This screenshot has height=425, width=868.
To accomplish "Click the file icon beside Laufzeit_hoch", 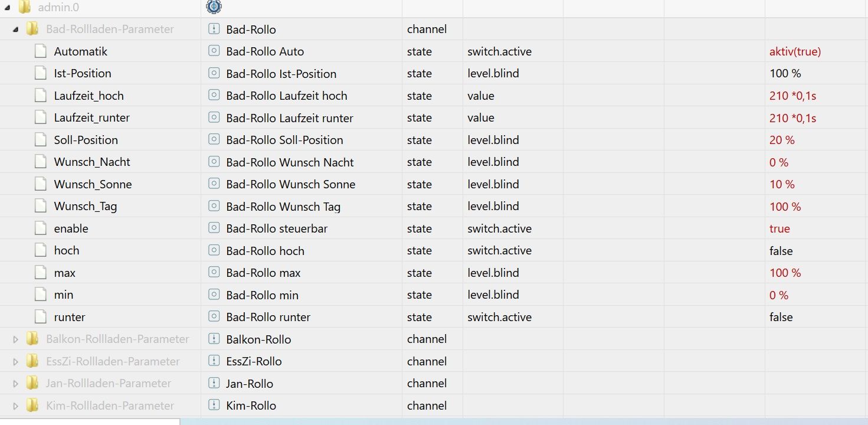I will tap(40, 96).
